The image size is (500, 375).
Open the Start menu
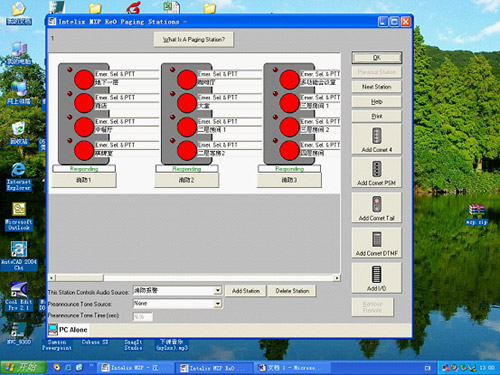coord(22,367)
